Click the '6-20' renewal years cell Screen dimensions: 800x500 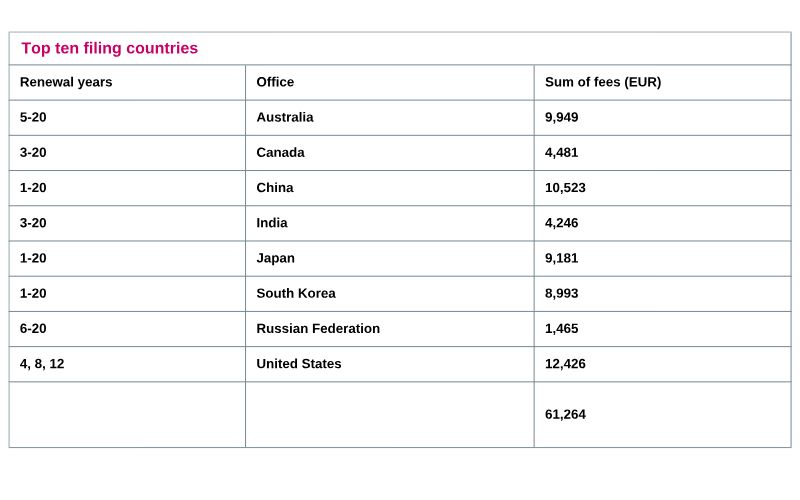click(33, 328)
